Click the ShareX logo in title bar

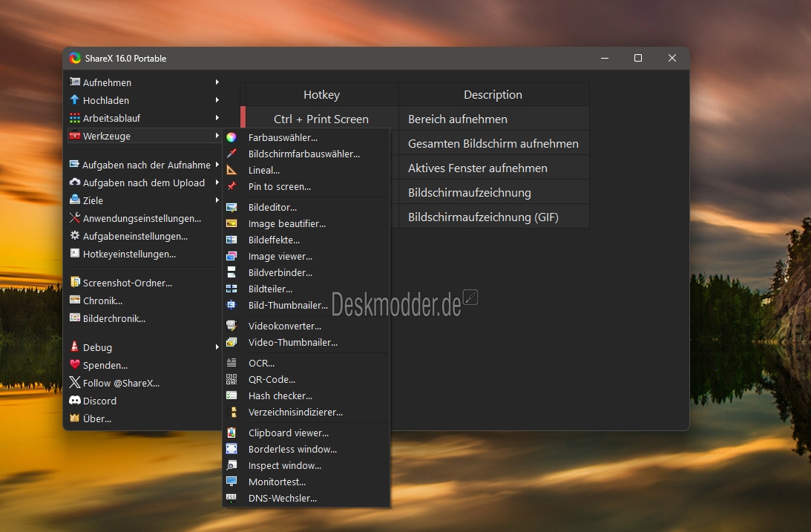tap(75, 58)
